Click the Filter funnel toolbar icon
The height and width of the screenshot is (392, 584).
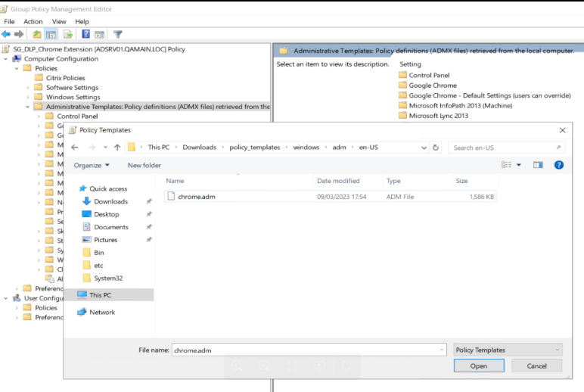118,34
